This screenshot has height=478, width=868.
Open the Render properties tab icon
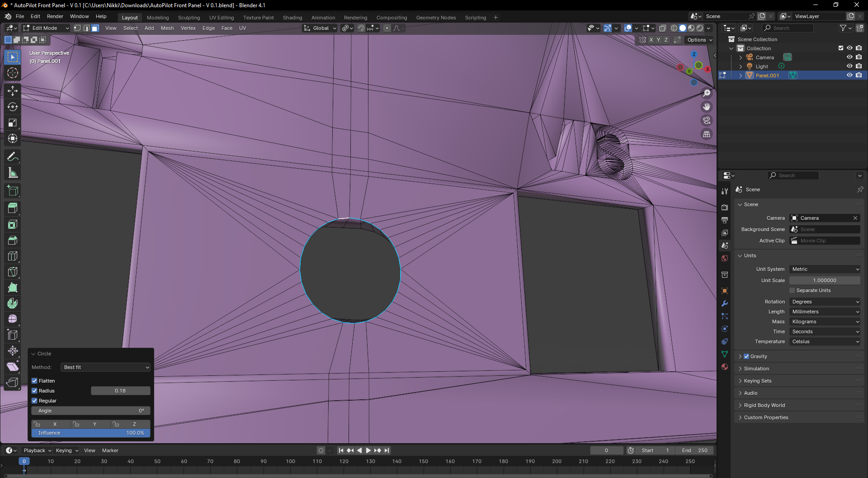click(725, 207)
